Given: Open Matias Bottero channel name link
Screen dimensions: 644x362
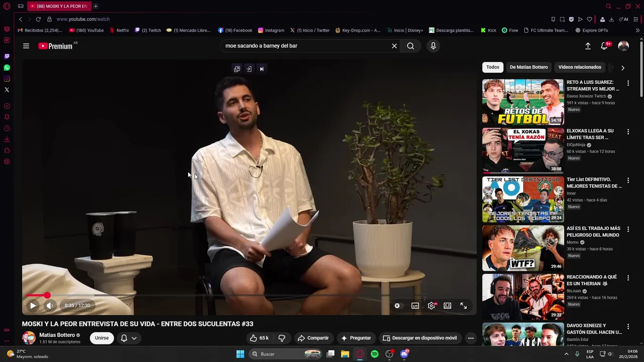Looking at the screenshot, I should [57, 335].
